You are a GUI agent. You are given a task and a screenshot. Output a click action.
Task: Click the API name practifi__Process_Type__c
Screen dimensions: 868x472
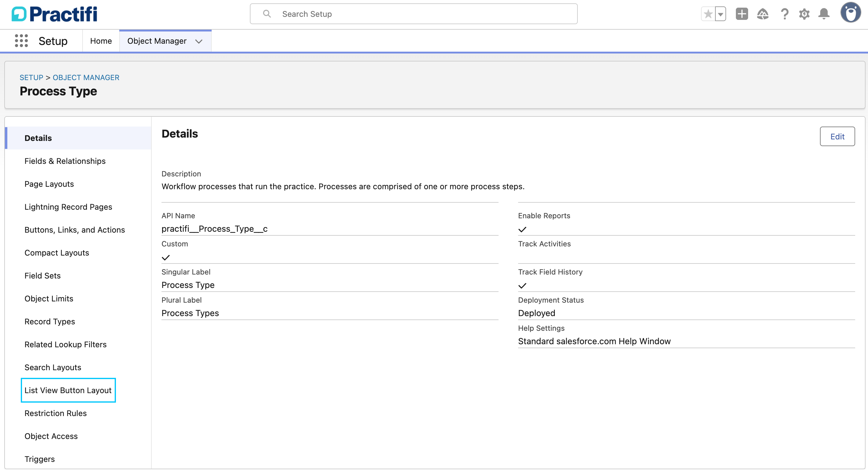[x=214, y=229]
